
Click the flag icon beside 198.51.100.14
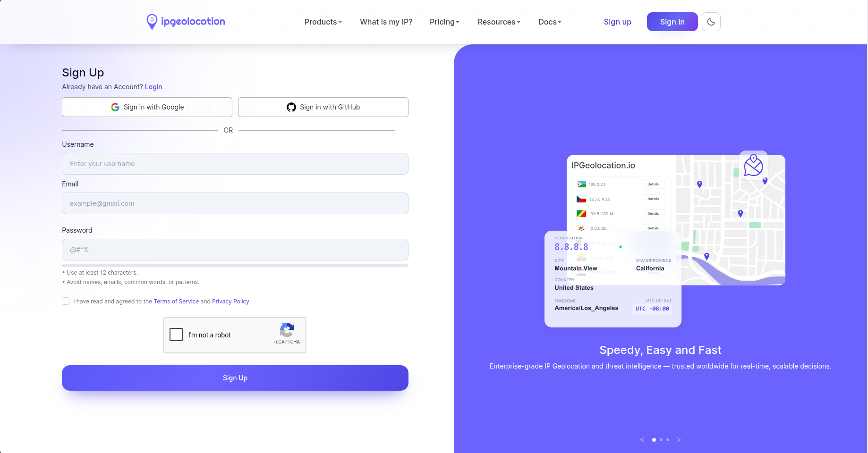click(x=581, y=214)
